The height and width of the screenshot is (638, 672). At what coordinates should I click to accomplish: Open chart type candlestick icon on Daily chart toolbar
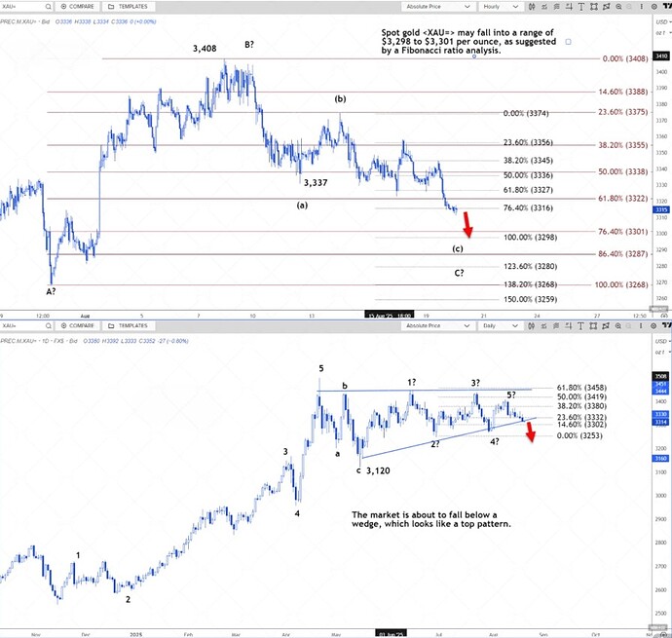(x=532, y=326)
